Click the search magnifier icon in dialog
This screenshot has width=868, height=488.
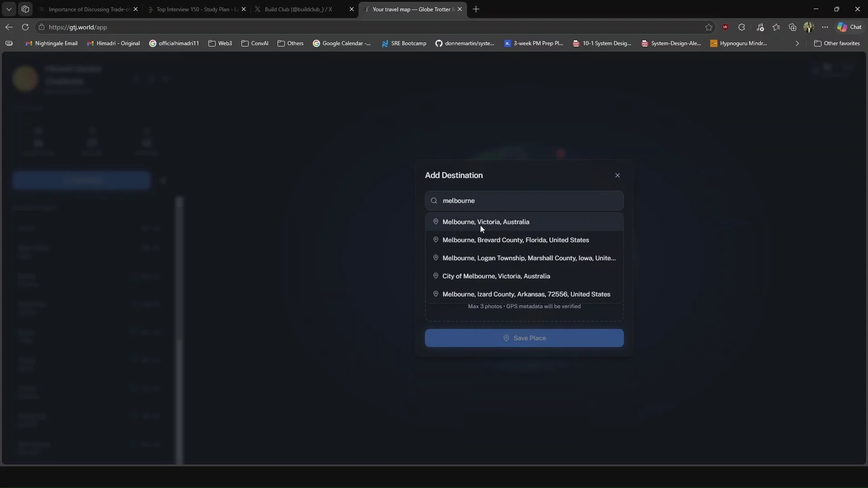[x=434, y=201]
